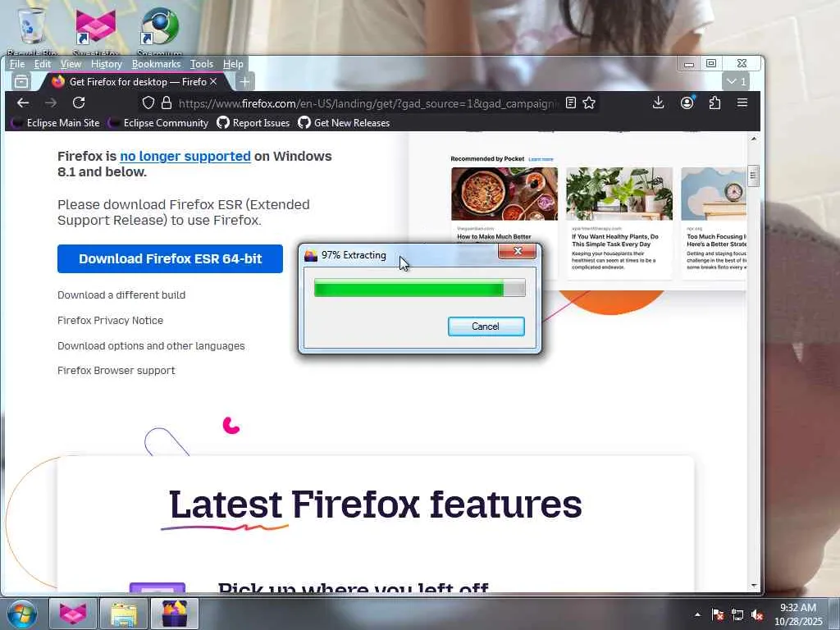Image resolution: width=840 pixels, height=630 pixels.
Task: Click the pink fox taskbar icon
Action: [x=73, y=614]
